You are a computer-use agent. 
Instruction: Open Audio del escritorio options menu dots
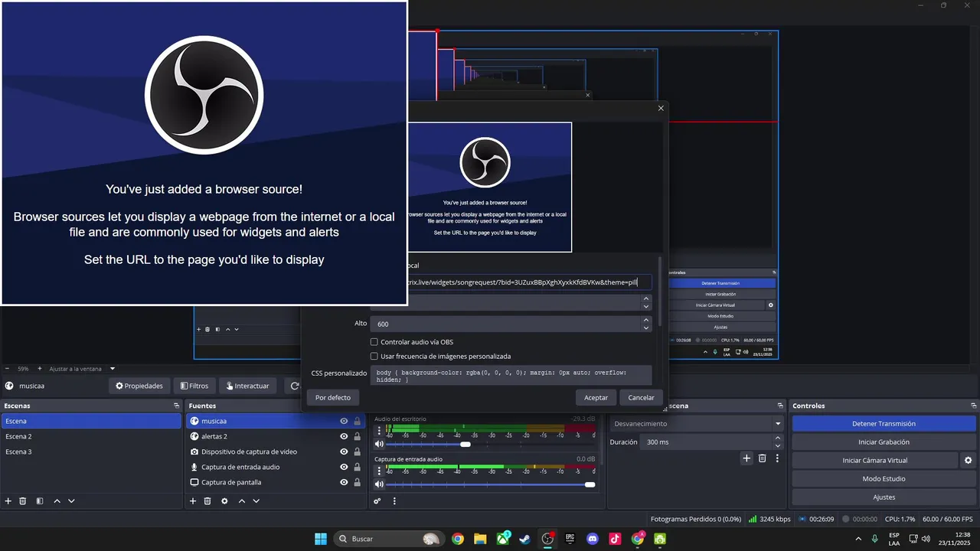(379, 431)
